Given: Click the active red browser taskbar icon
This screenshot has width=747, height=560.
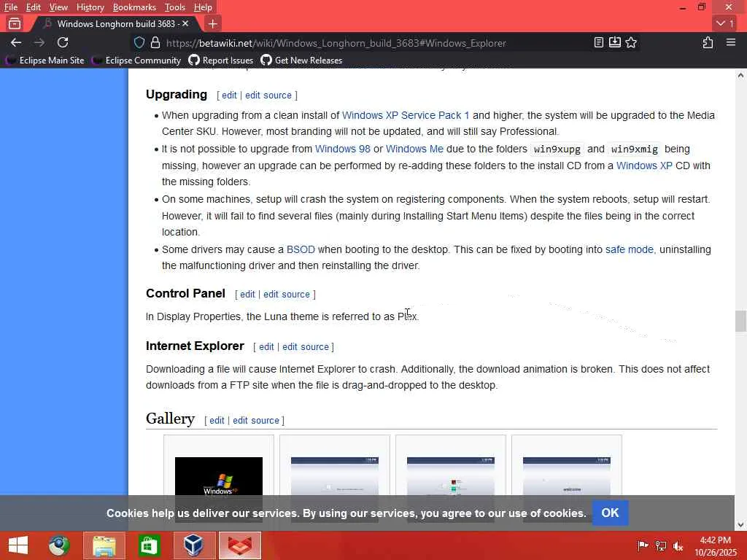Looking at the screenshot, I should 239,545.
